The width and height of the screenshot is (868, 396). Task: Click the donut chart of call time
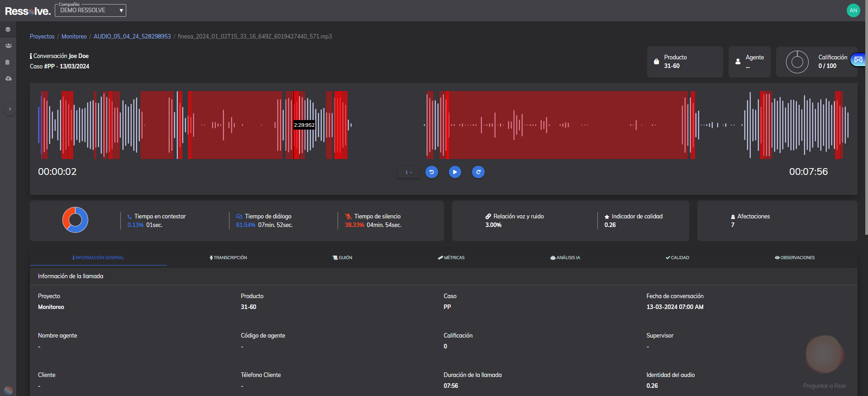click(x=75, y=220)
